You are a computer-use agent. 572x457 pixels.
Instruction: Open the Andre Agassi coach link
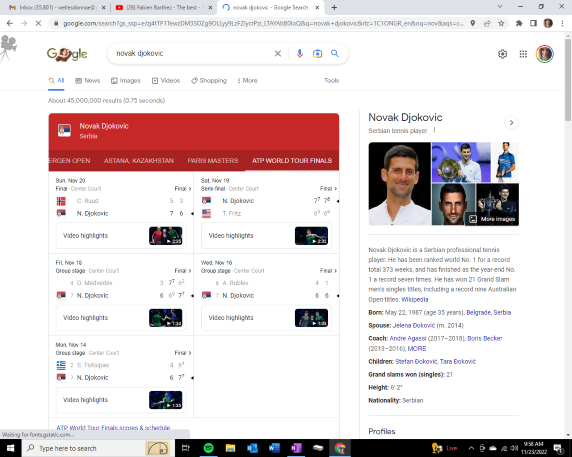(x=407, y=338)
